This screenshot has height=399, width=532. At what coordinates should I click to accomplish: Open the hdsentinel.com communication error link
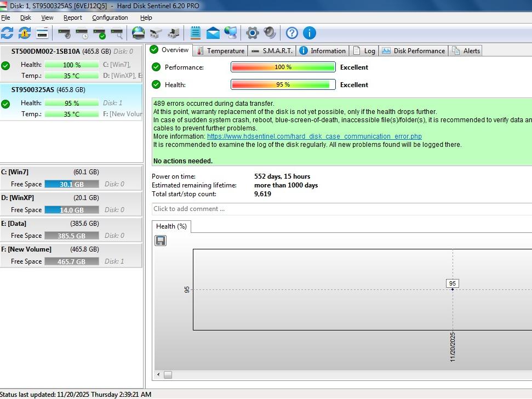click(314, 136)
